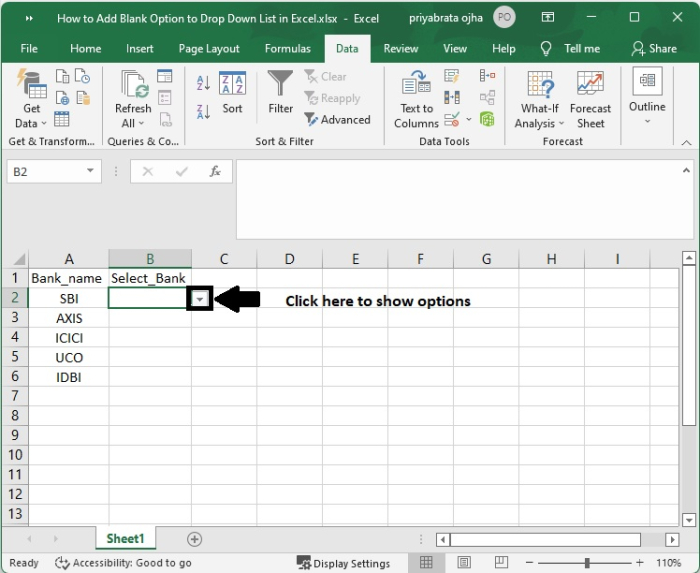Collapse the ribbon with the chevron
This screenshot has height=573, width=700.
[x=686, y=143]
